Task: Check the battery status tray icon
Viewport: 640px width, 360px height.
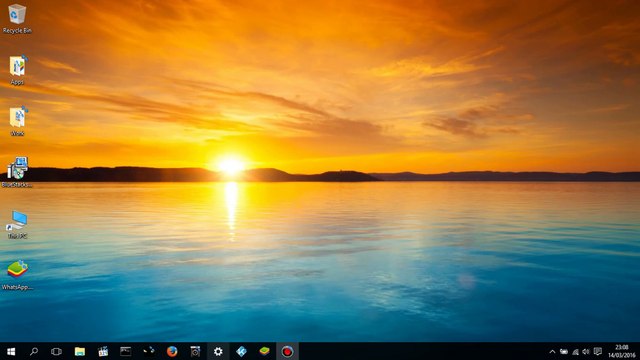Action: (564, 351)
